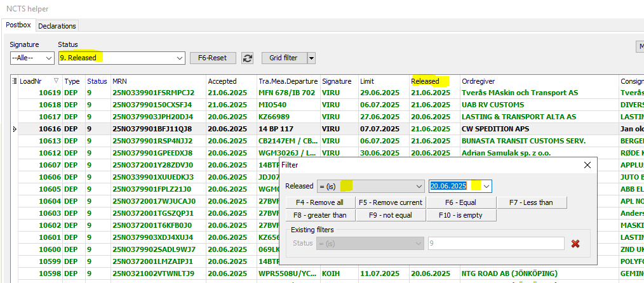
Task: Click the grid column chooser icon beside LoadNr
Action: tap(15, 81)
